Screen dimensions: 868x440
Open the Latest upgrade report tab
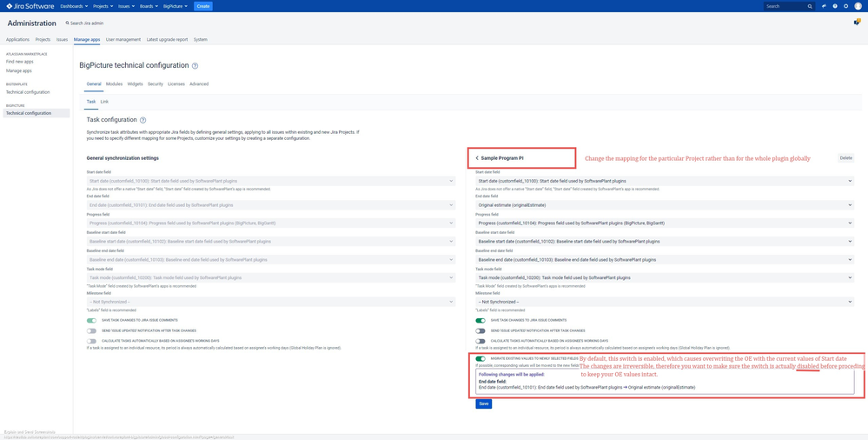pyautogui.click(x=167, y=40)
